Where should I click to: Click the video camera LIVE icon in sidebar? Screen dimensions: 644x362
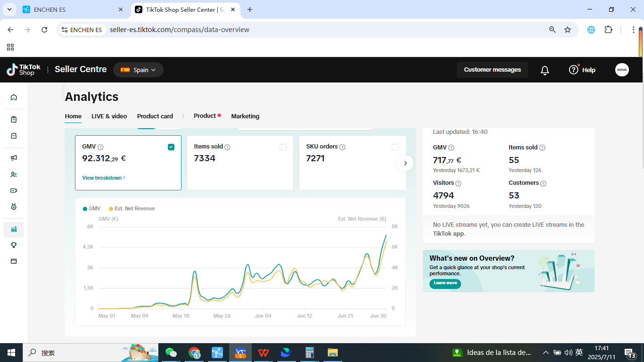tap(14, 190)
